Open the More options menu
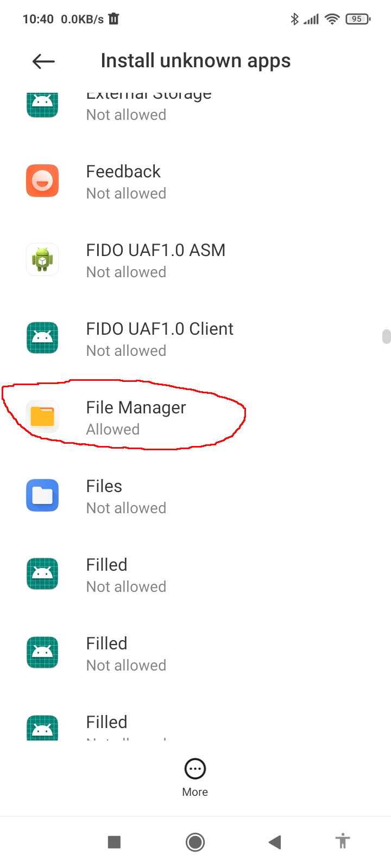 tap(195, 777)
